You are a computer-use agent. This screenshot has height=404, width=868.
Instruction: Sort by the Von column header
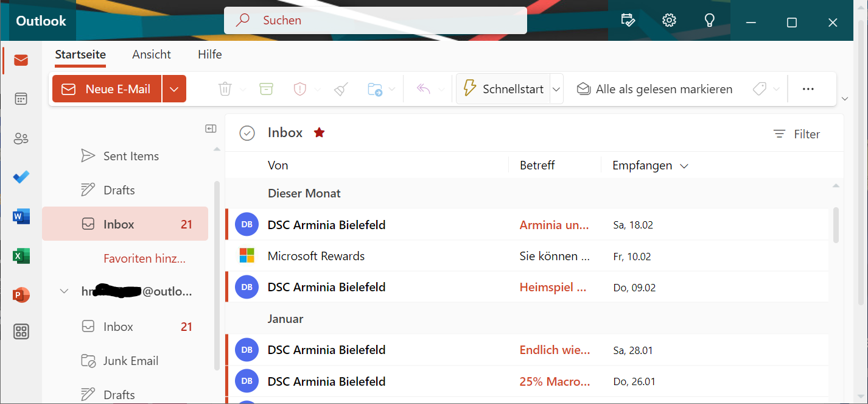(x=278, y=166)
